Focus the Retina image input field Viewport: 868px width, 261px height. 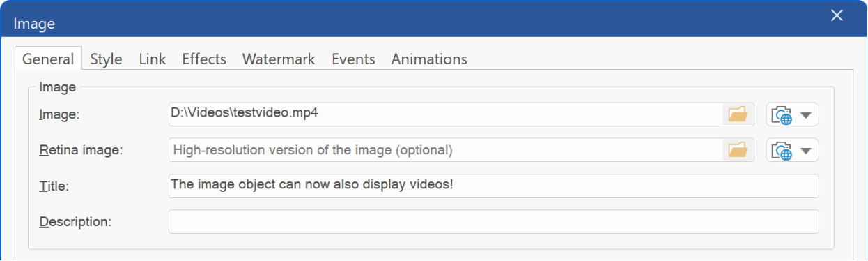446,150
